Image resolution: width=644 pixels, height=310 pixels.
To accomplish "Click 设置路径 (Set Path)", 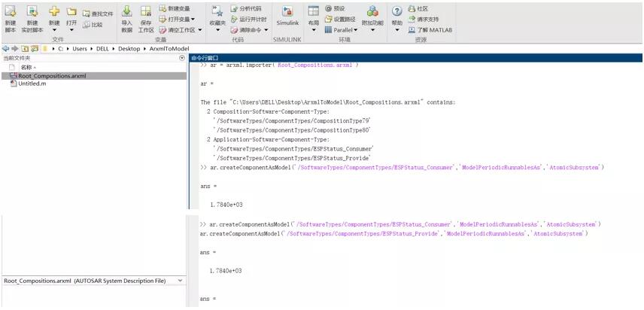I will click(340, 19).
